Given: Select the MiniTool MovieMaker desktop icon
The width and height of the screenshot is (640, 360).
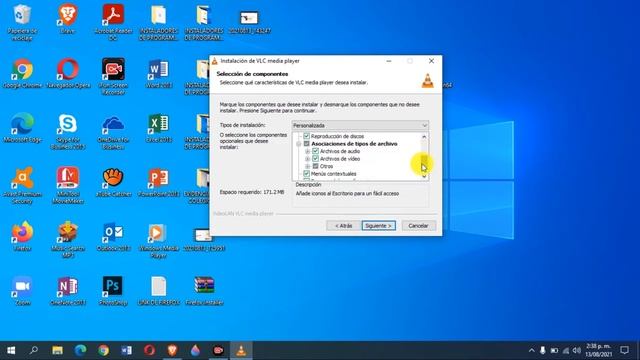Looking at the screenshot, I should [68, 185].
